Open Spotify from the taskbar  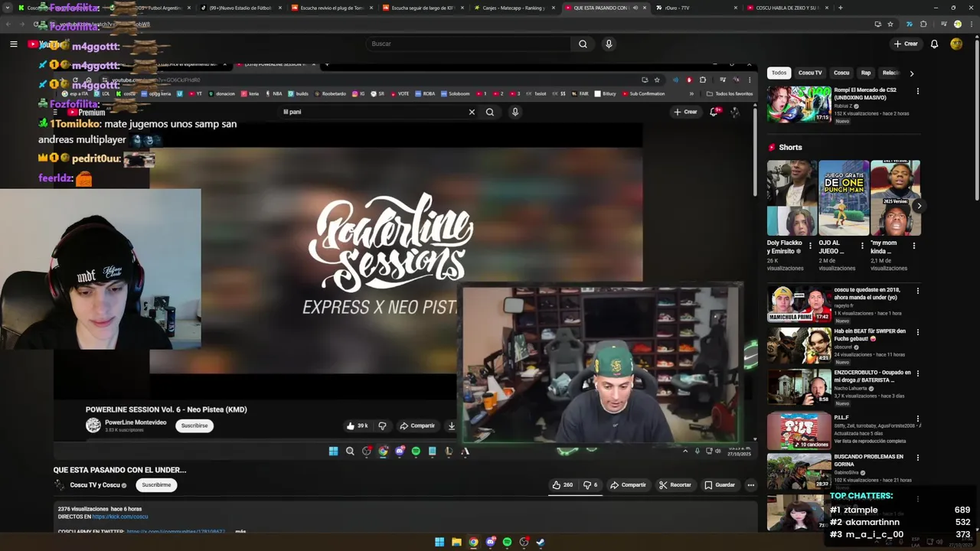(507, 542)
